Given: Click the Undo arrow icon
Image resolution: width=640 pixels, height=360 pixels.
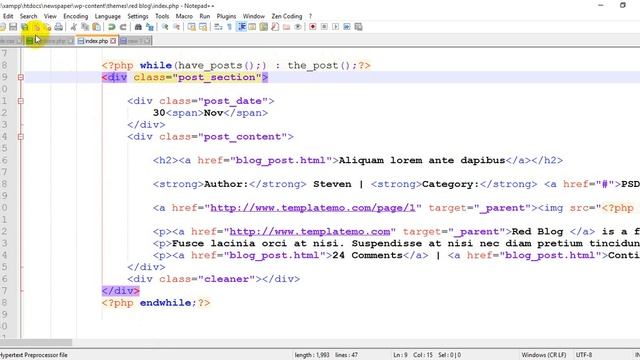Looking at the screenshot, I should point(111,27).
